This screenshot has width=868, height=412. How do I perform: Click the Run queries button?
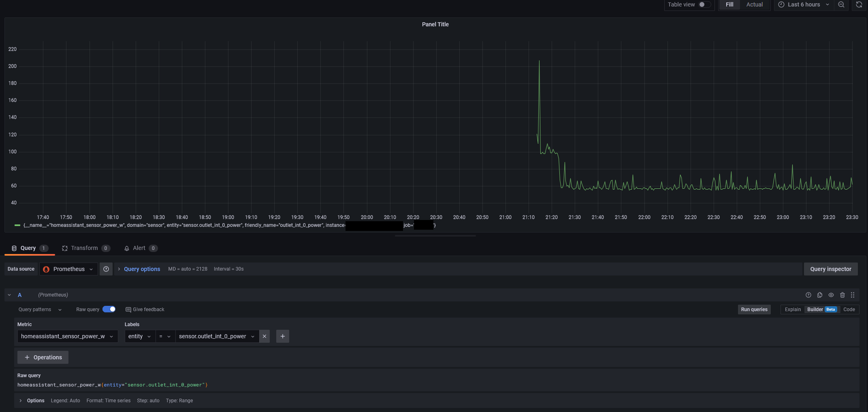pyautogui.click(x=754, y=310)
